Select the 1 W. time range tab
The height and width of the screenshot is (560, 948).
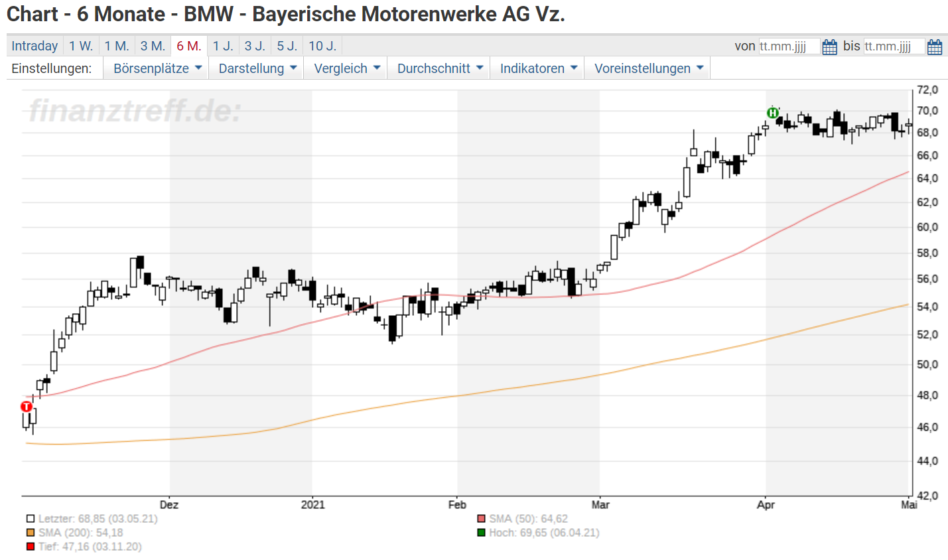point(81,46)
